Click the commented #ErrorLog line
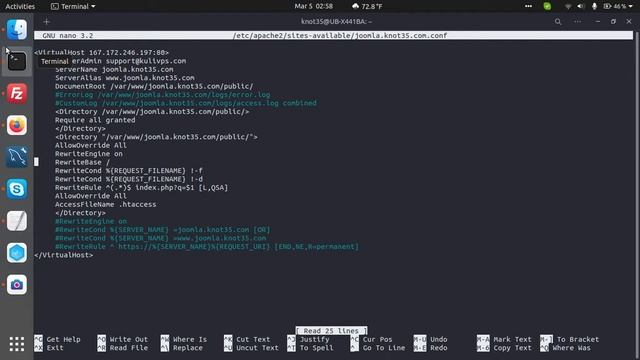This screenshot has height=360, width=640. click(x=162, y=95)
